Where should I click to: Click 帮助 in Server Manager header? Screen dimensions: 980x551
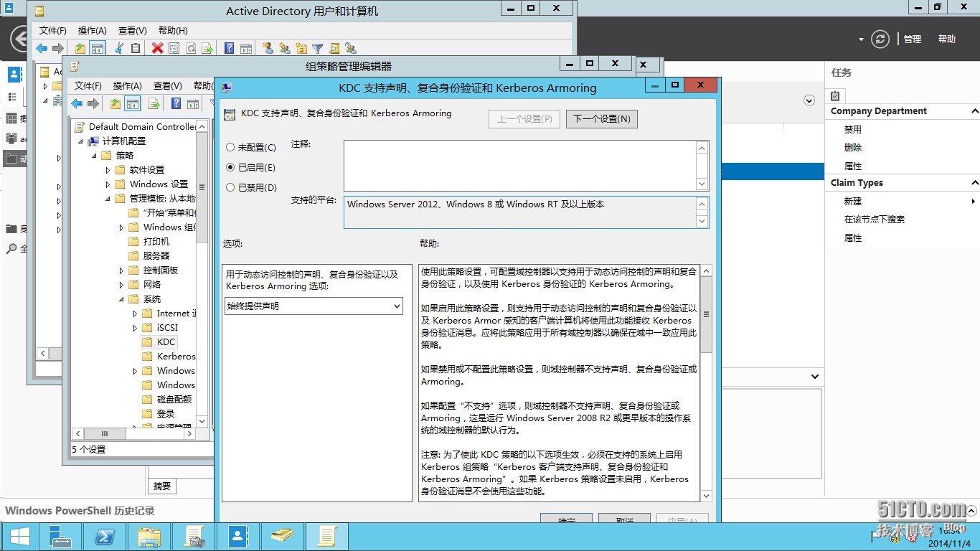(x=947, y=39)
